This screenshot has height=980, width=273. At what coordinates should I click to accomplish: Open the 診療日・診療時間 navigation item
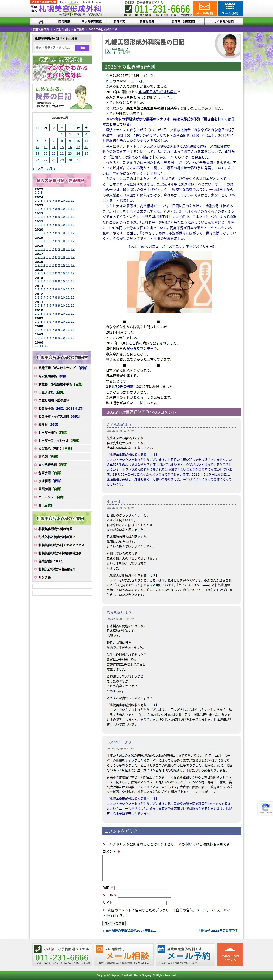183,22
